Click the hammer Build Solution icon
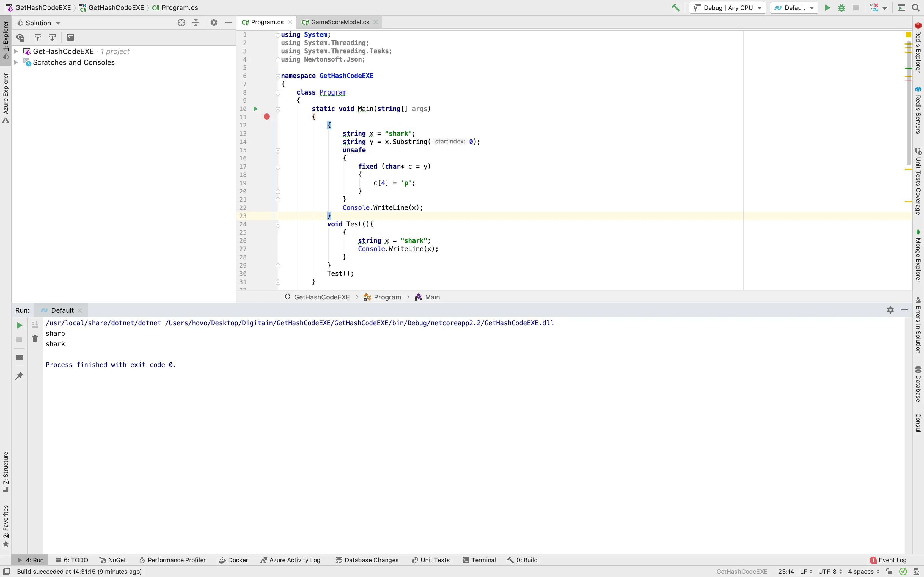Screen dimensions: 924x577 tap(675, 8)
